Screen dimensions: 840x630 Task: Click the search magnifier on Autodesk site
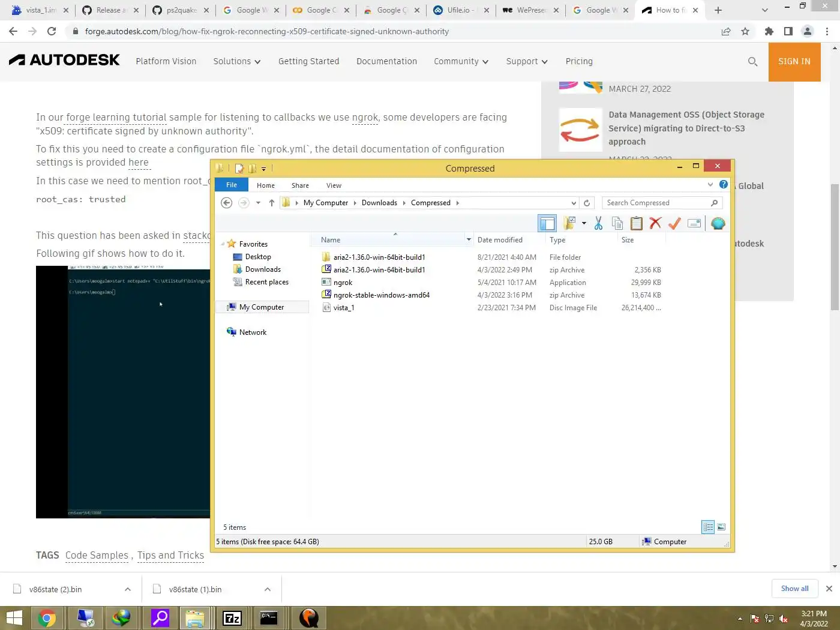tap(752, 61)
